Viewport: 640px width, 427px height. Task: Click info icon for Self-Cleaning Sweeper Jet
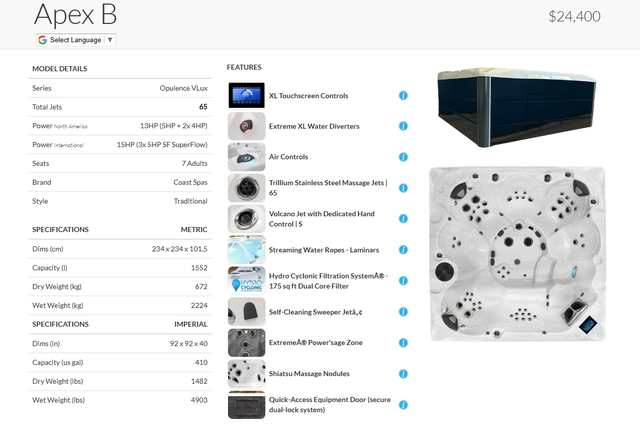[x=403, y=312]
